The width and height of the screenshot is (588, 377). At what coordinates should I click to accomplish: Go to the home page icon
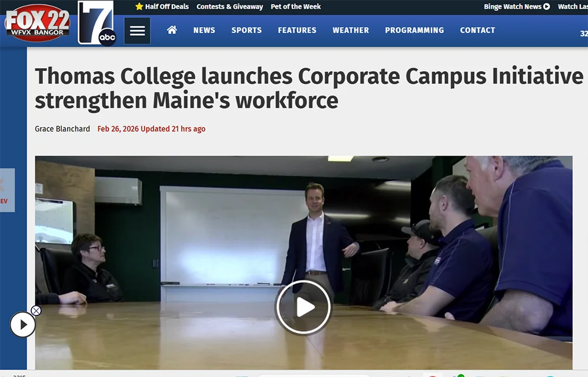(x=172, y=30)
